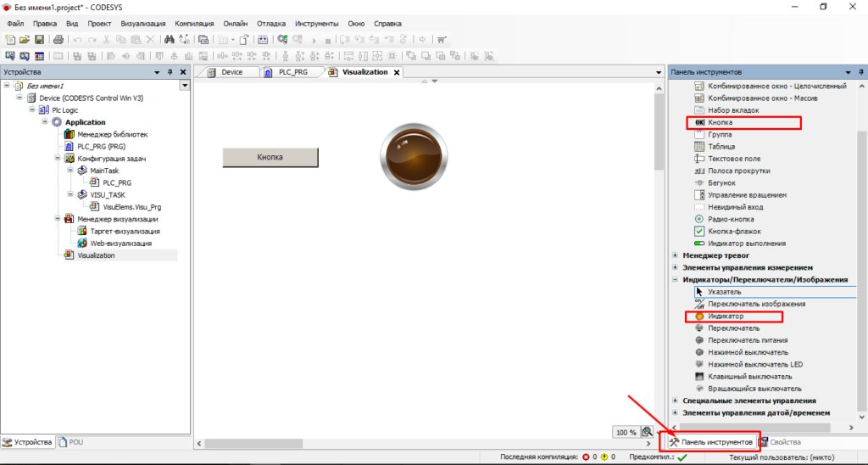The width and height of the screenshot is (868, 465).
Task: Select the Радио-кнопка toolbox element
Action: 732,219
